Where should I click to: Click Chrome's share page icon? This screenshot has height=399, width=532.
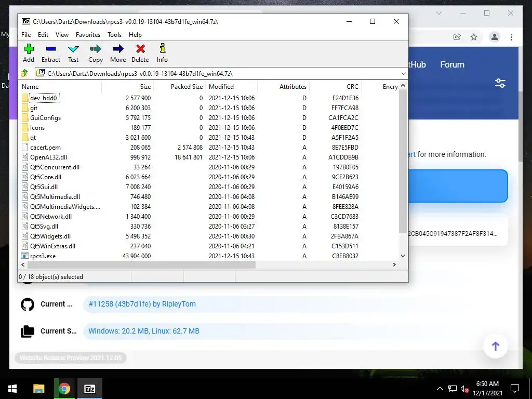coord(457,37)
